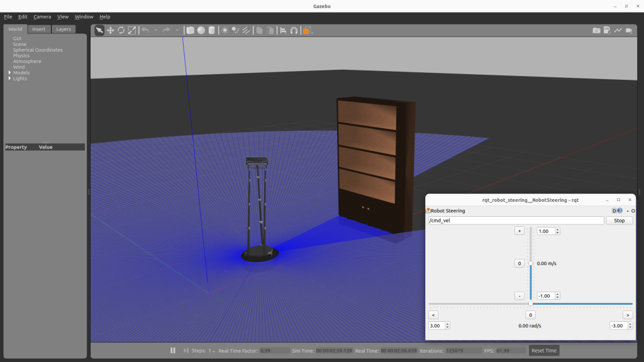Insert a box shape
644x362 pixels.
coord(190,30)
